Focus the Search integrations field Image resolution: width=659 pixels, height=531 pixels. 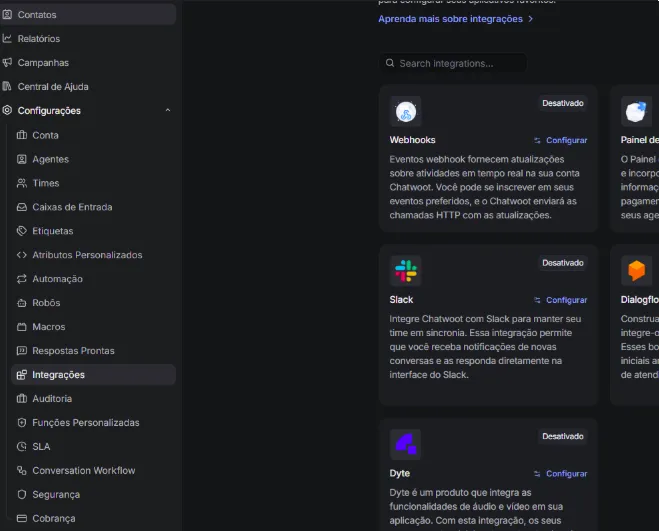click(x=453, y=63)
